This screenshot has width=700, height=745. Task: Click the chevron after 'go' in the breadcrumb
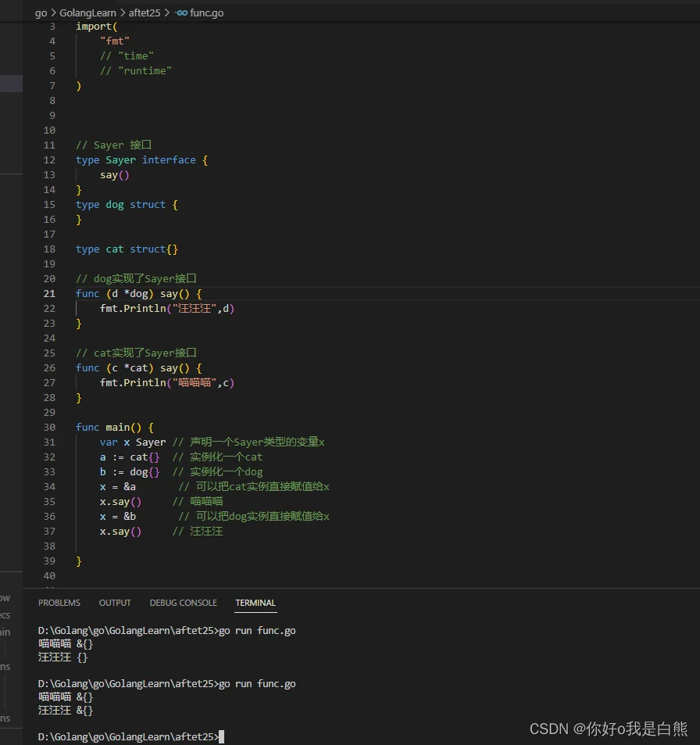click(x=53, y=13)
